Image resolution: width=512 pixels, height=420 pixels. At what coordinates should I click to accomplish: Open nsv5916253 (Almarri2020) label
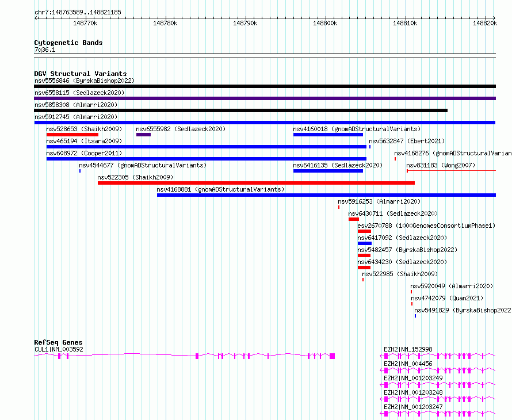coord(379,201)
